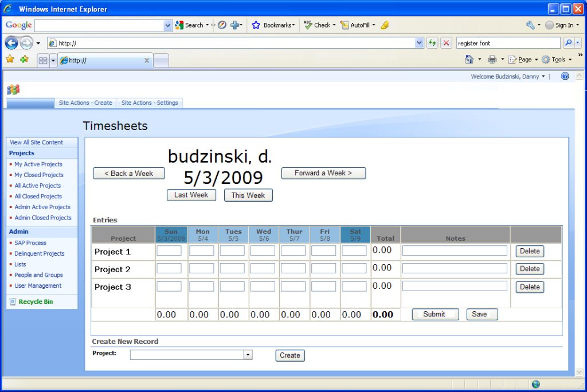Open the Site Actions - Create menu
This screenshot has height=392, width=587.
tap(85, 103)
